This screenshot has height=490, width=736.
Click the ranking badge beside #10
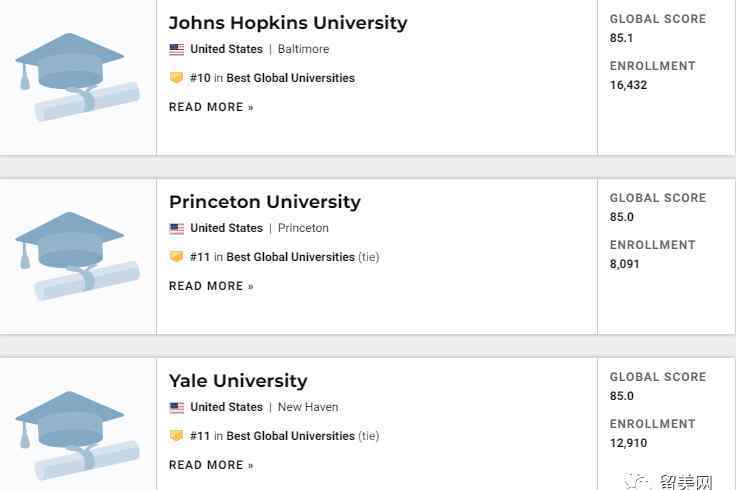tap(176, 77)
